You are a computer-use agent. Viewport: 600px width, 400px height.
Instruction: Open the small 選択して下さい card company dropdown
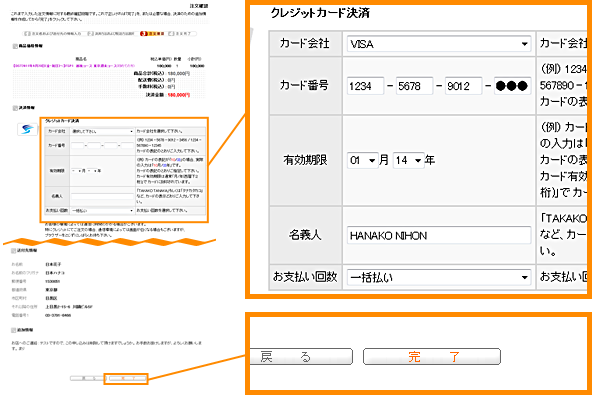point(103,130)
